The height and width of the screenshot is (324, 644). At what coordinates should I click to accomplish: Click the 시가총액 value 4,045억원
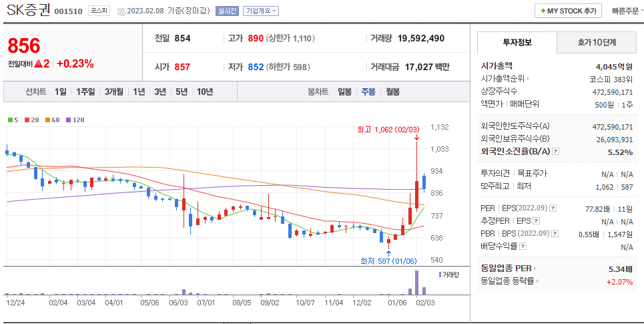(x=614, y=67)
